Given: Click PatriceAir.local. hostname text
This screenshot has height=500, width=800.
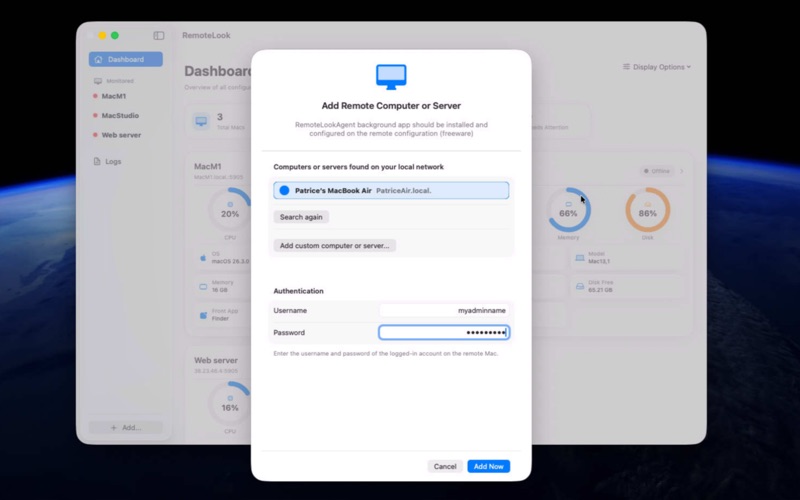Looking at the screenshot, I should click(x=404, y=190).
